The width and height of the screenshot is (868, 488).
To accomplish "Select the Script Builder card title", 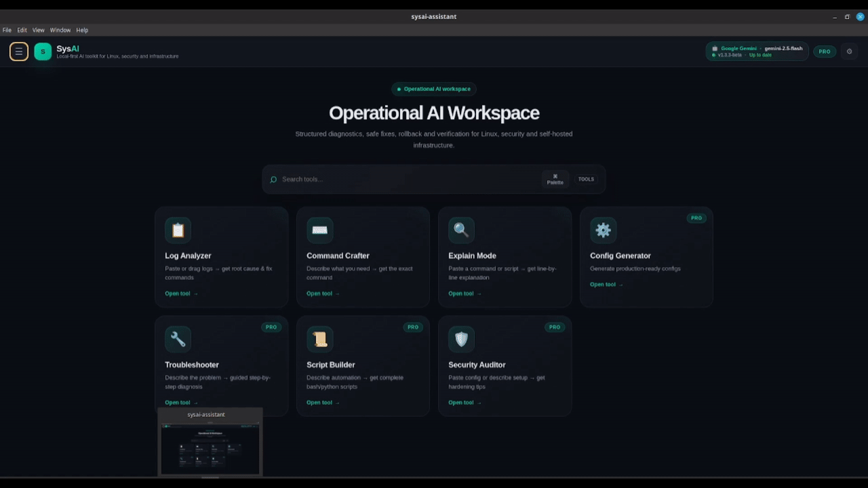I will [331, 365].
